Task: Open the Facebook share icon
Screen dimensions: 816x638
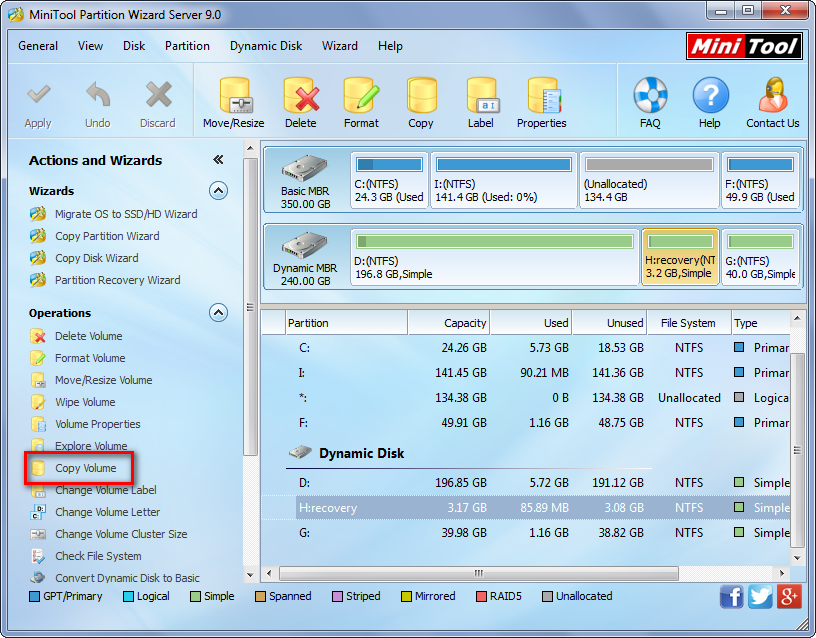Action: pyautogui.click(x=732, y=596)
